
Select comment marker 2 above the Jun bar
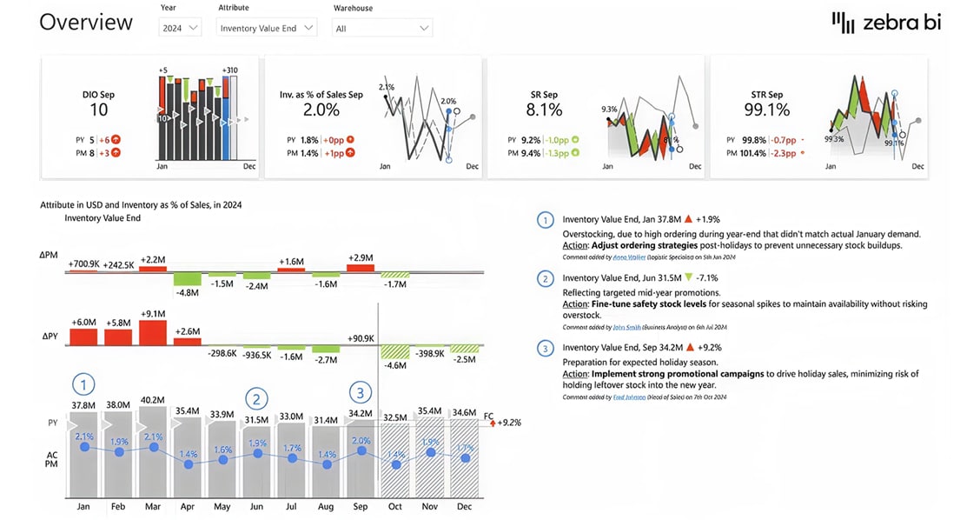tap(256, 398)
